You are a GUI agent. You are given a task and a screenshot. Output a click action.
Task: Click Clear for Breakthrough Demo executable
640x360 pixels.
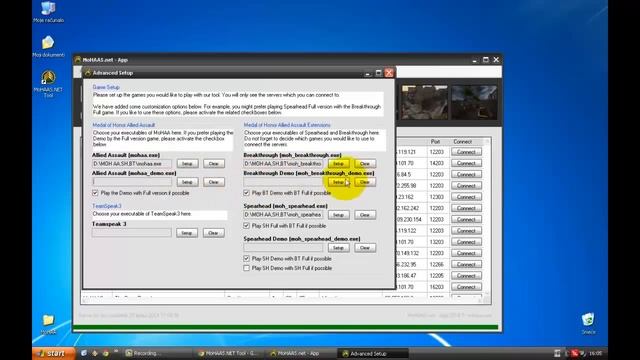pos(365,182)
